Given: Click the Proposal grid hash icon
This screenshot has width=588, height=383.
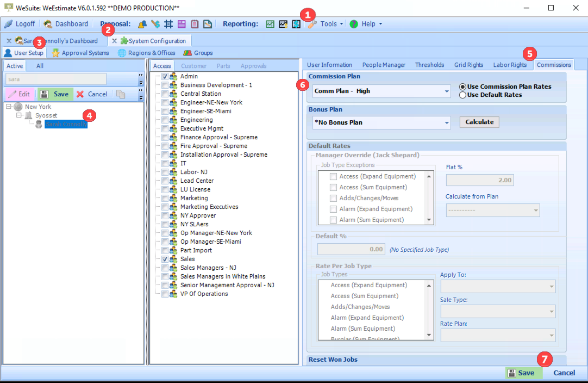Looking at the screenshot, I should 168,24.
